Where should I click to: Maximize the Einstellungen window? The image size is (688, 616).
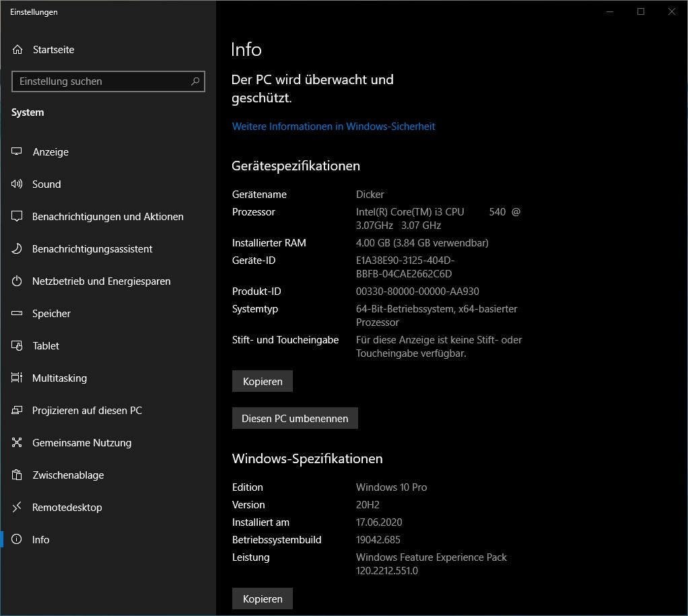641,11
